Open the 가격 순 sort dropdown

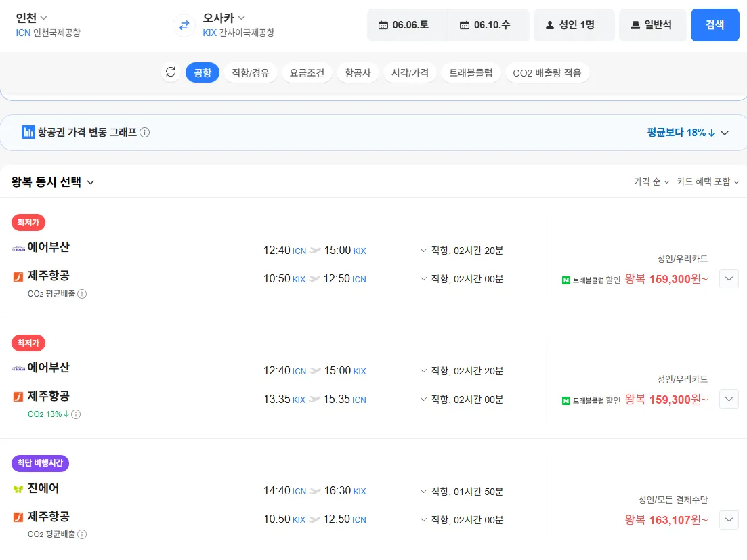651,181
